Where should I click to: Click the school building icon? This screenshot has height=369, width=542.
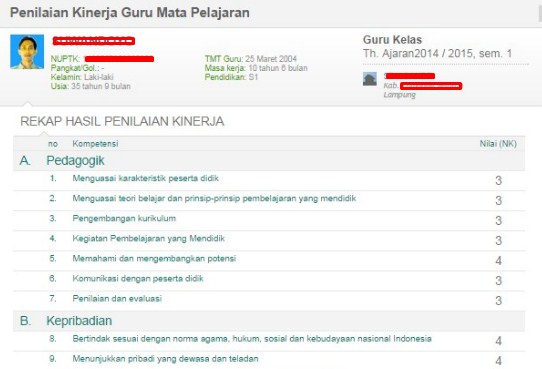point(370,79)
